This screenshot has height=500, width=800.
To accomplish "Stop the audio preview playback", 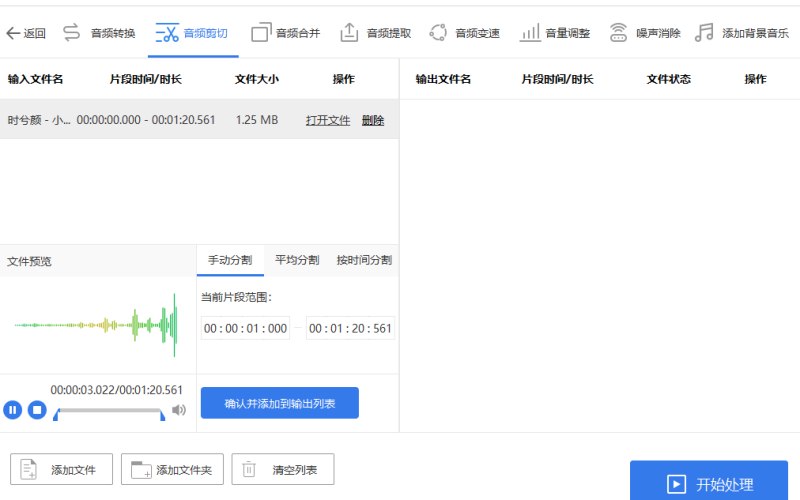I will 37,410.
